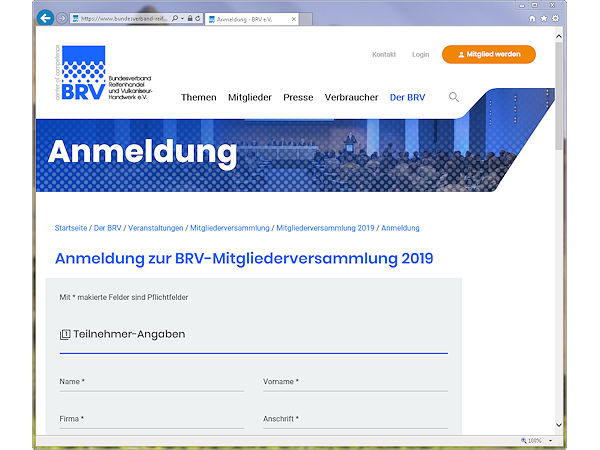Click the search magnifier in address bar
The image size is (600, 450).
tap(175, 18)
